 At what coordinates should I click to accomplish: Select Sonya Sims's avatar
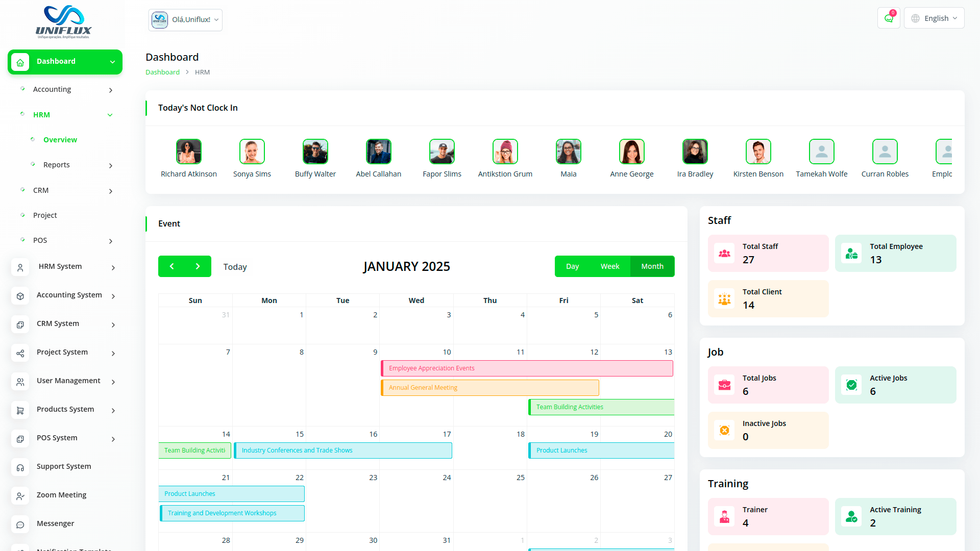(x=252, y=152)
